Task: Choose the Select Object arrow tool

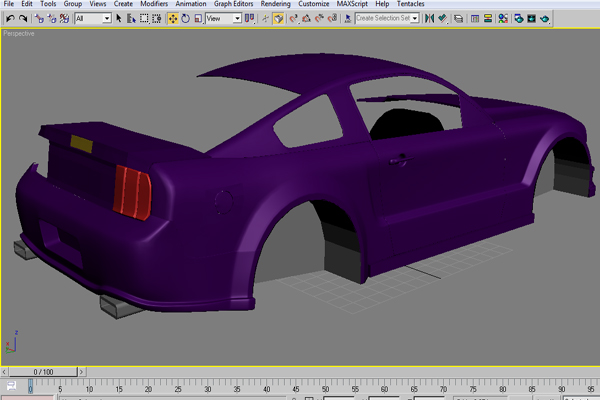Action: (x=119, y=18)
